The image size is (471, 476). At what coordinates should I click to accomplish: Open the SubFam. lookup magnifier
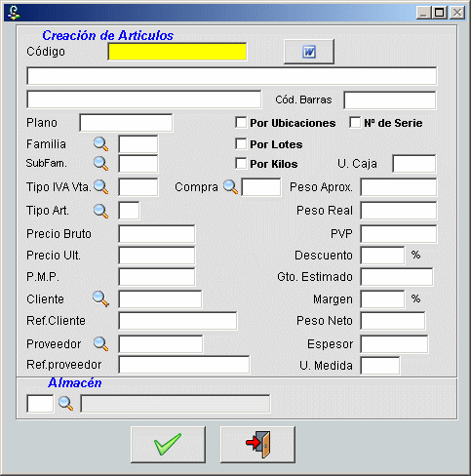pos(100,164)
